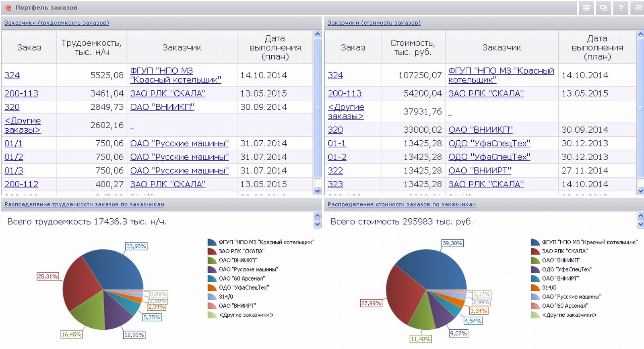Click the Портфель заказов logo icon
This screenshot has height=349, width=644.
(8, 8)
